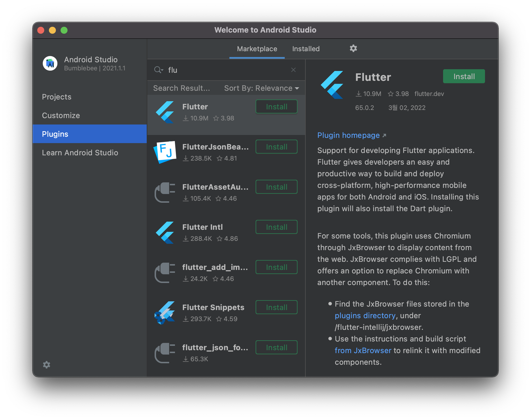
Task: Click the FlutterAssetAu plug icon
Action: pyautogui.click(x=165, y=192)
